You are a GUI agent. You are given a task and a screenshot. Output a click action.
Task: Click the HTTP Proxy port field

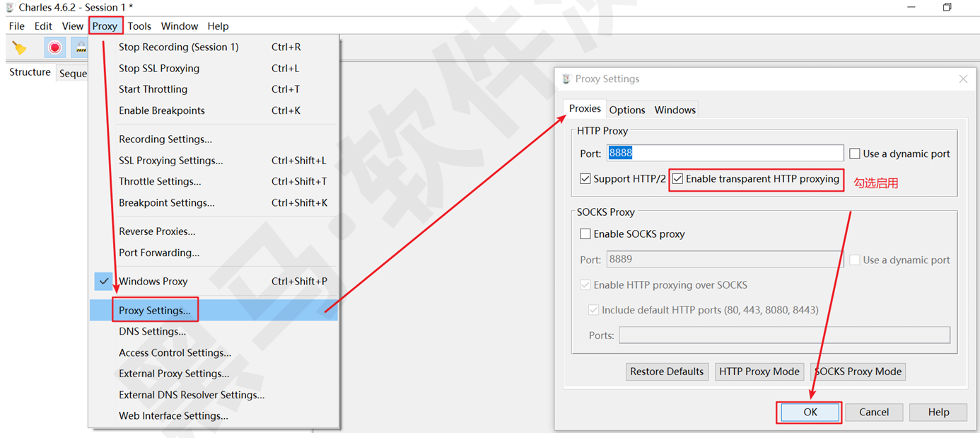click(725, 154)
